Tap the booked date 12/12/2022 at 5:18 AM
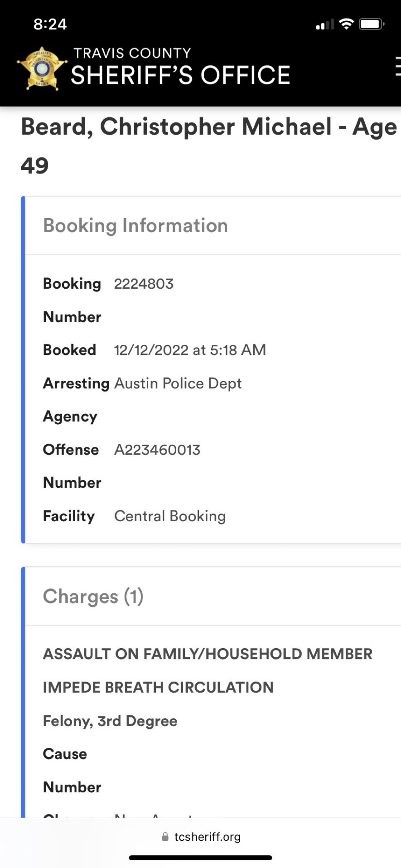 click(x=190, y=350)
